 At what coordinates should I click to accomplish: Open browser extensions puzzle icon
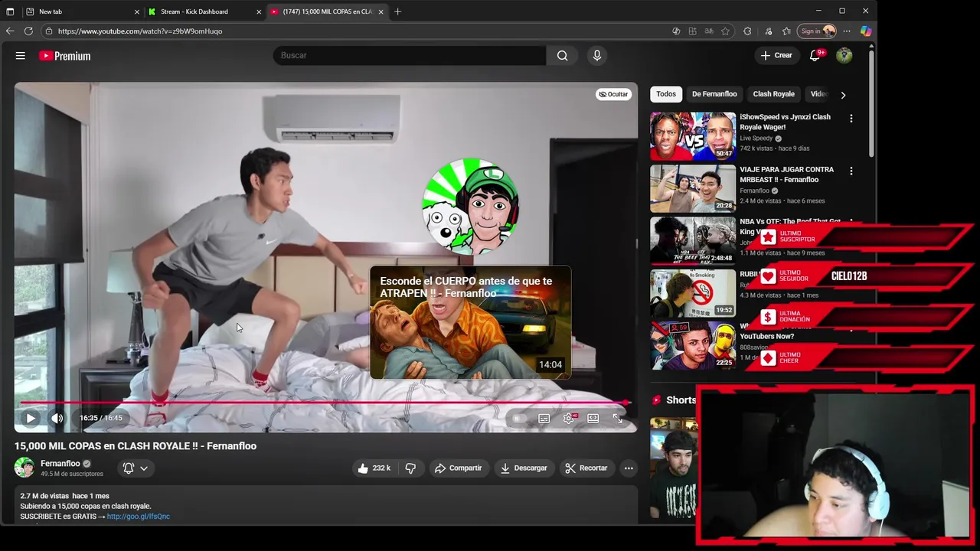pos(747,31)
